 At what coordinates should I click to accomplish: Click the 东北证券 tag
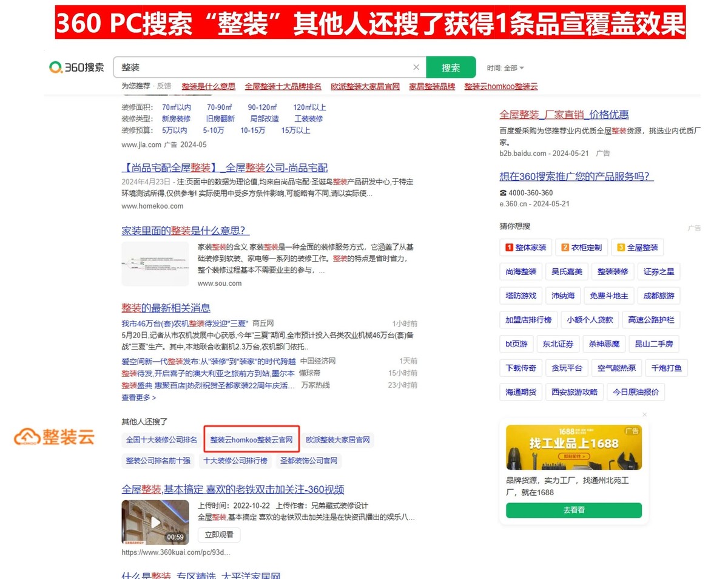558,344
